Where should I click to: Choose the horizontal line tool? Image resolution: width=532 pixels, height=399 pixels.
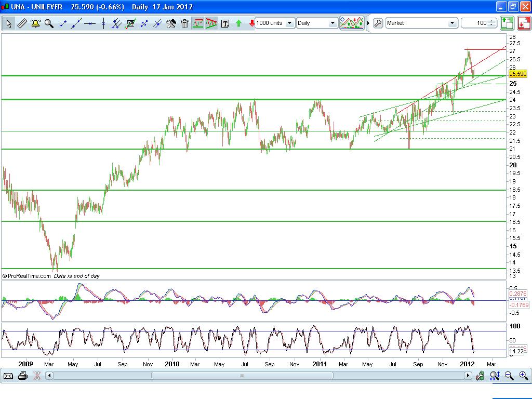coord(90,23)
